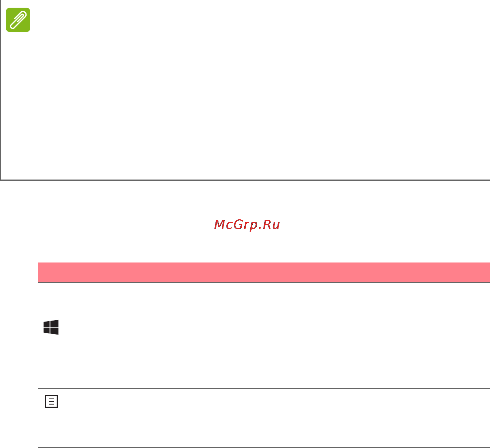
Task: Click the divider between the key rows
Action: (264, 388)
